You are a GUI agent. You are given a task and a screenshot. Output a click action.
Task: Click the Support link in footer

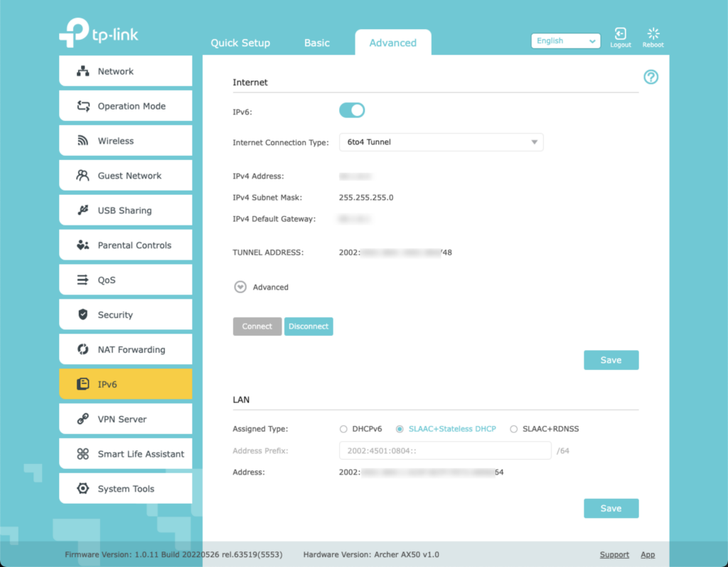[x=614, y=555]
